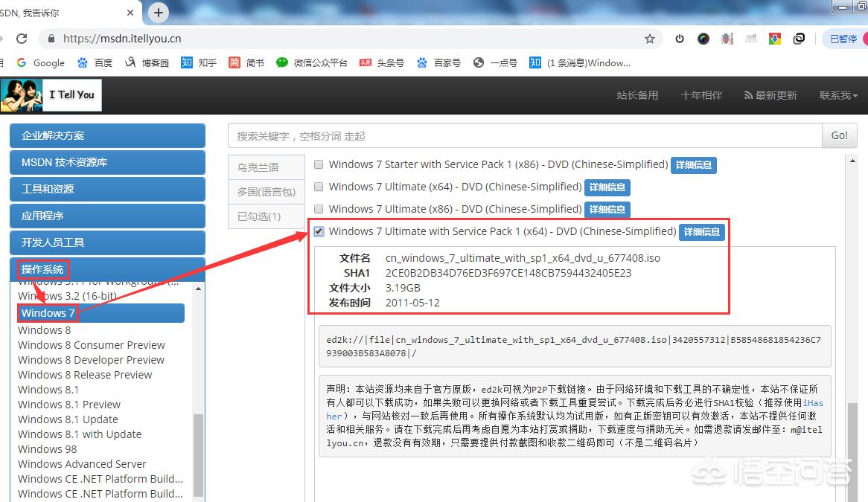
Task: Click the search keyword input field
Action: point(525,135)
